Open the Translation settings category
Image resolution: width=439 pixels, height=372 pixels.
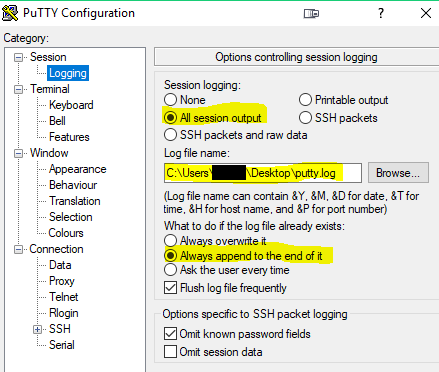point(75,201)
